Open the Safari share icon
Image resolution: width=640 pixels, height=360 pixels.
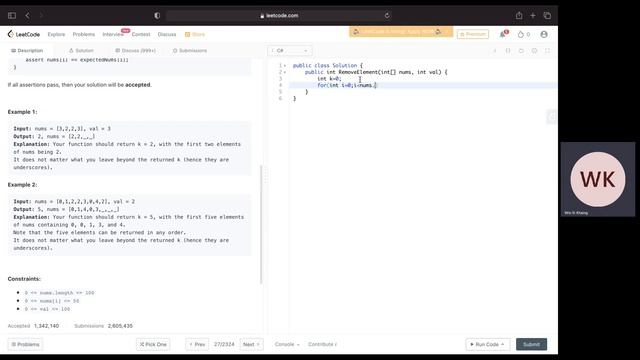coord(519,16)
